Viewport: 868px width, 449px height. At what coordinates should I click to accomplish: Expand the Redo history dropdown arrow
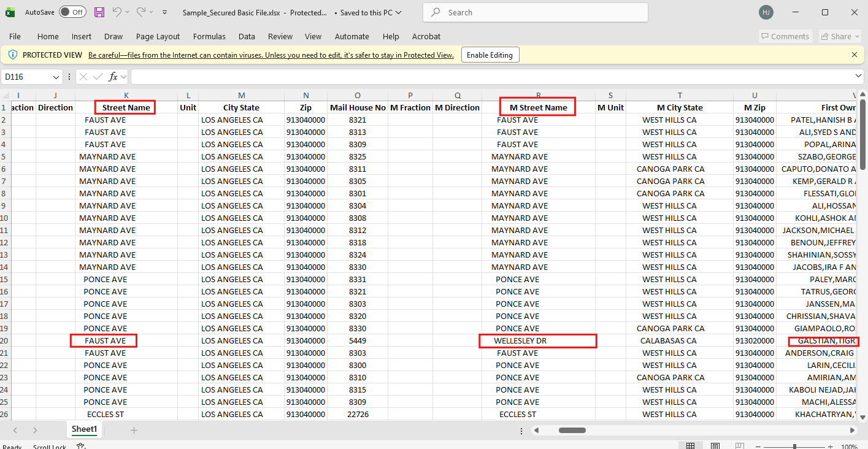click(x=151, y=12)
